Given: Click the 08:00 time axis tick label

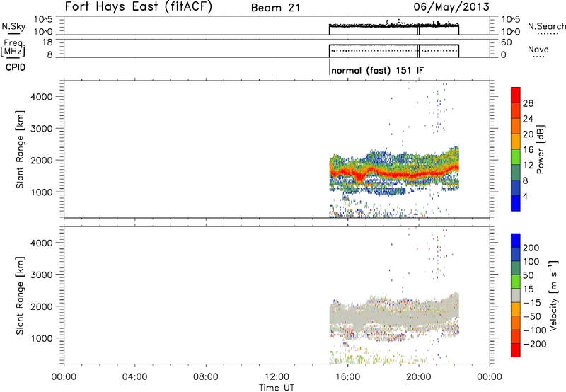Looking at the screenshot, I should tap(206, 377).
